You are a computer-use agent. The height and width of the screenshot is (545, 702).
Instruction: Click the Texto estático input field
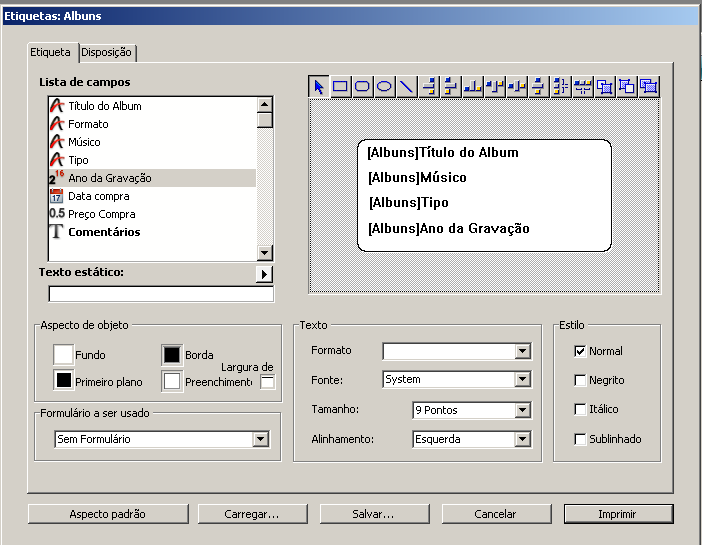pyautogui.click(x=161, y=294)
